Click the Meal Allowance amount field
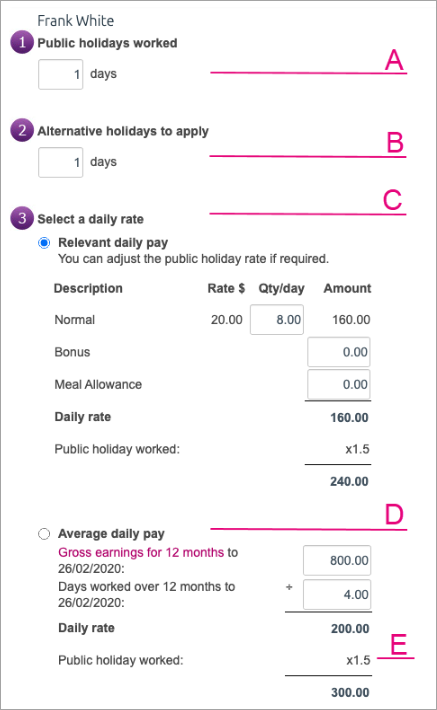 339,384
